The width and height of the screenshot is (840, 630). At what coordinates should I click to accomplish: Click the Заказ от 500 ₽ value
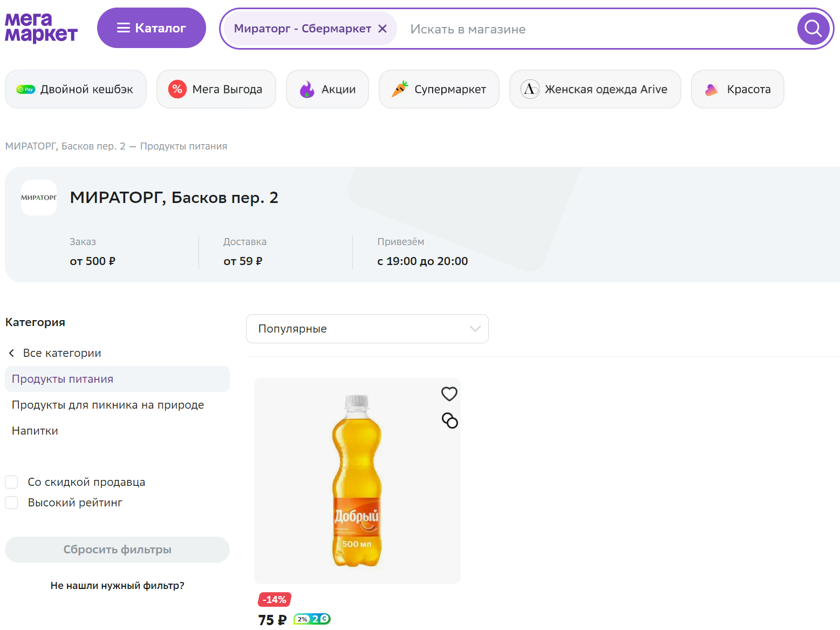point(93,261)
